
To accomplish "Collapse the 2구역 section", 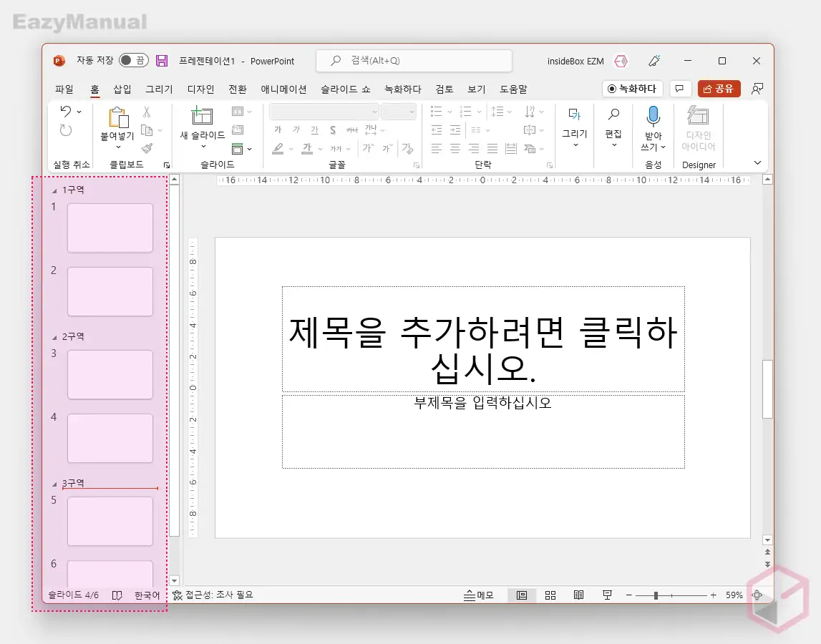I will (54, 337).
